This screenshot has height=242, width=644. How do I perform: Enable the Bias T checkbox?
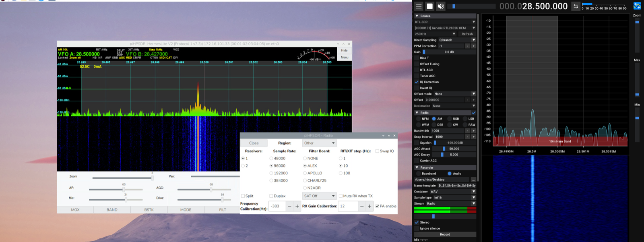click(x=417, y=58)
